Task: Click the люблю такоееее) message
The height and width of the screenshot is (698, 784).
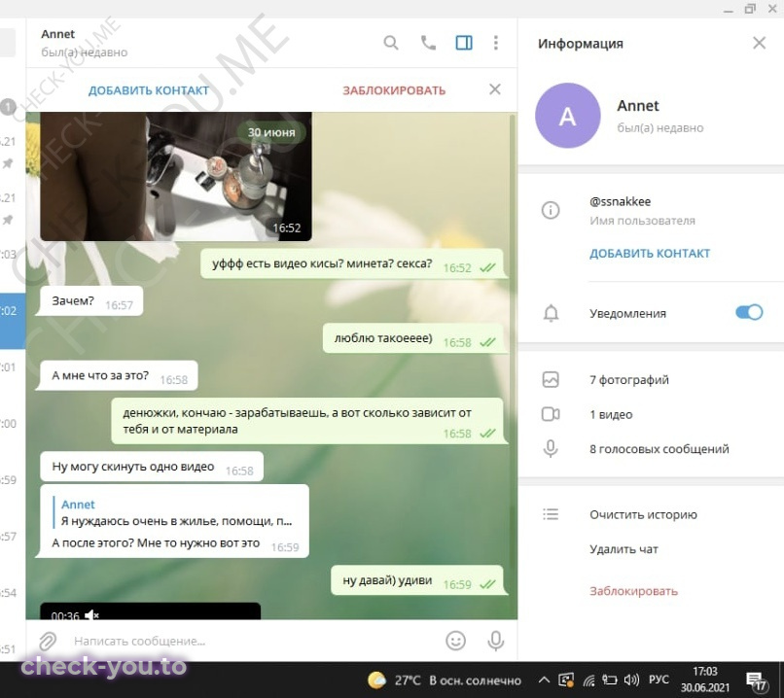Action: [413, 338]
